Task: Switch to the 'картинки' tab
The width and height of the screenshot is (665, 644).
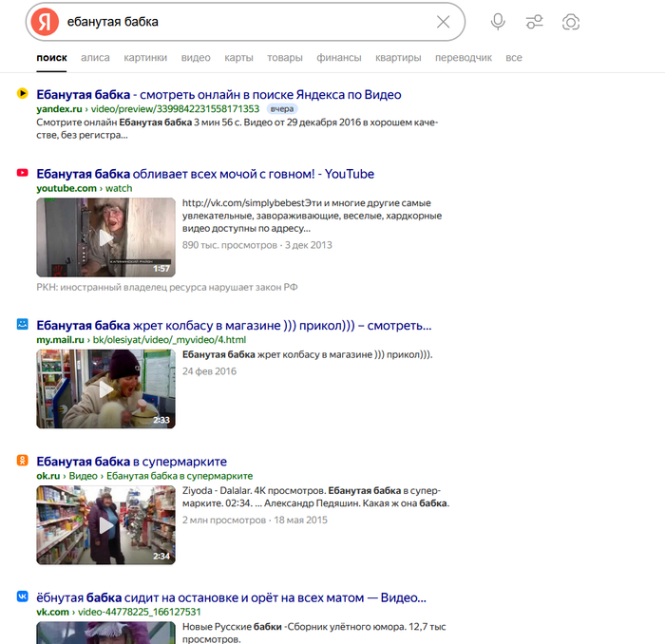Action: coord(145,58)
